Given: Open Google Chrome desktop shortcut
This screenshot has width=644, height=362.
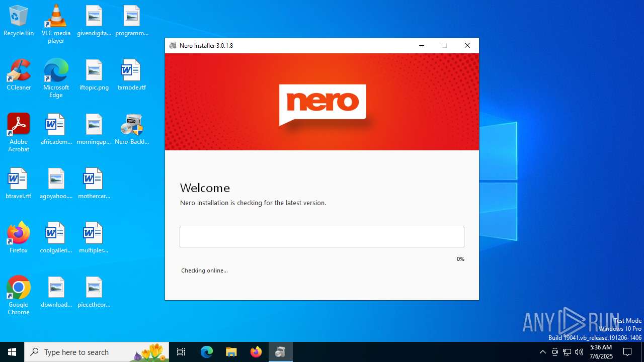Looking at the screenshot, I should pyautogui.click(x=19, y=296).
